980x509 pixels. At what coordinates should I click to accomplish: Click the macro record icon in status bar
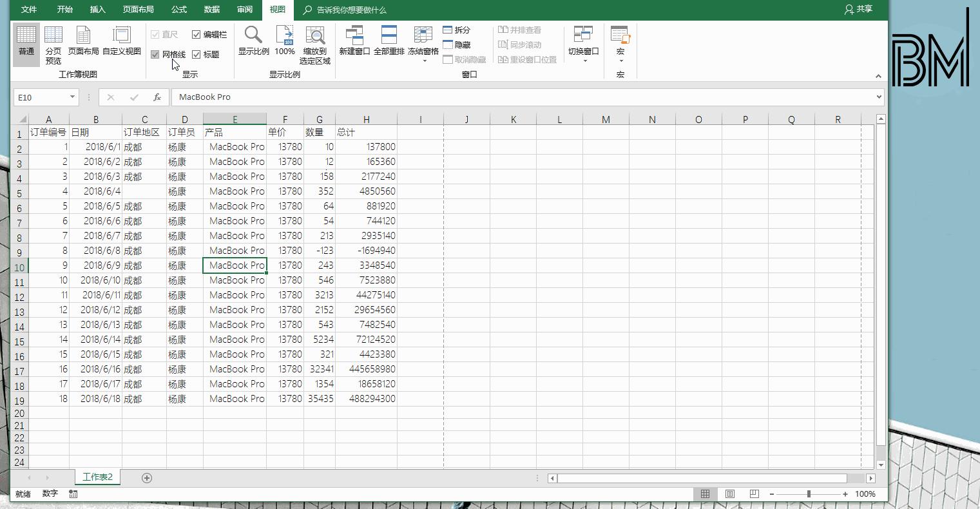tap(73, 494)
